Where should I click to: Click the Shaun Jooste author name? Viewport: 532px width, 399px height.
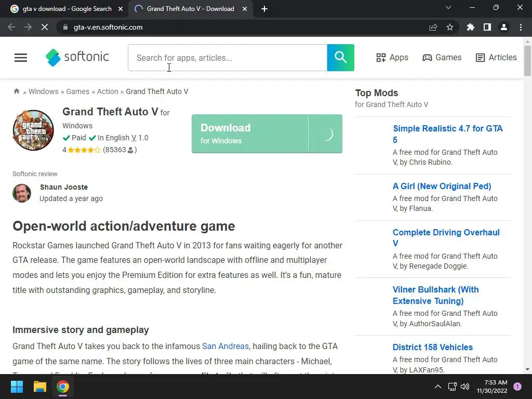click(x=64, y=187)
